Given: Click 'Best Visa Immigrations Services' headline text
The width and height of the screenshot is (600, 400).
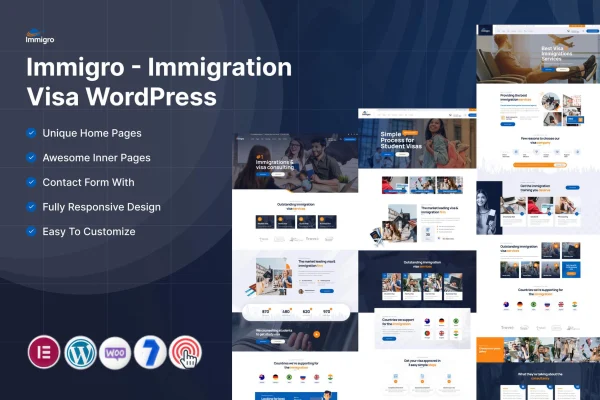Looking at the screenshot, I should [x=557, y=54].
